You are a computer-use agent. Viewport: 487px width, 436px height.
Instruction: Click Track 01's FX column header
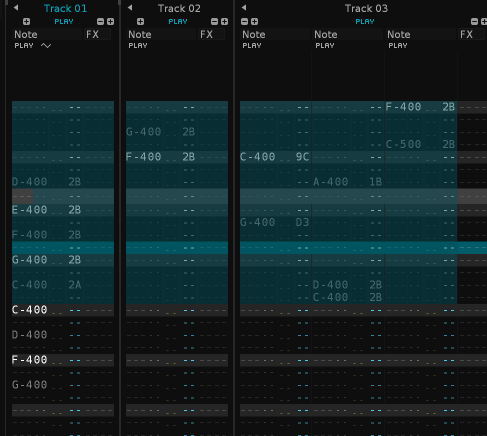click(x=98, y=34)
